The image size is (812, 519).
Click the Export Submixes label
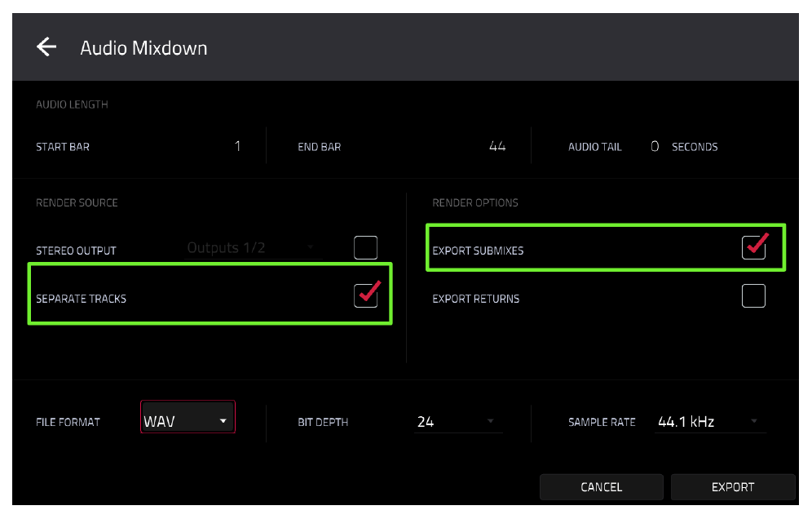pyautogui.click(x=478, y=251)
